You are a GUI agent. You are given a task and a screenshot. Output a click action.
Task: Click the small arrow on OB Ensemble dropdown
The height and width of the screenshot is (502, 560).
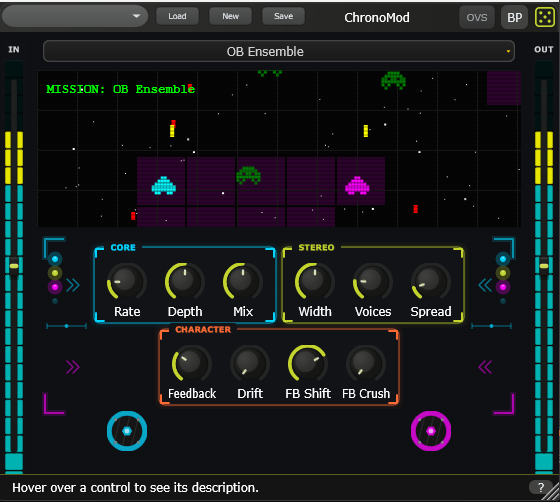(x=508, y=52)
